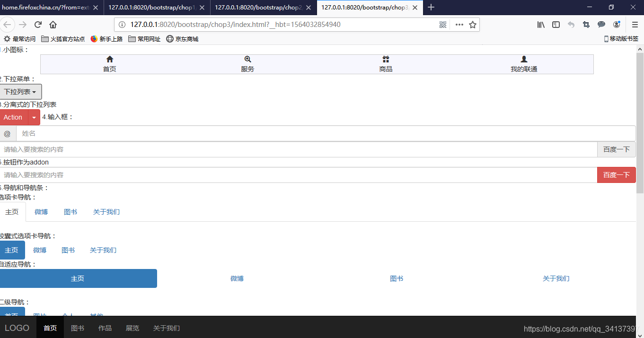Select 作品 in the bottom navbar

[x=105, y=328]
